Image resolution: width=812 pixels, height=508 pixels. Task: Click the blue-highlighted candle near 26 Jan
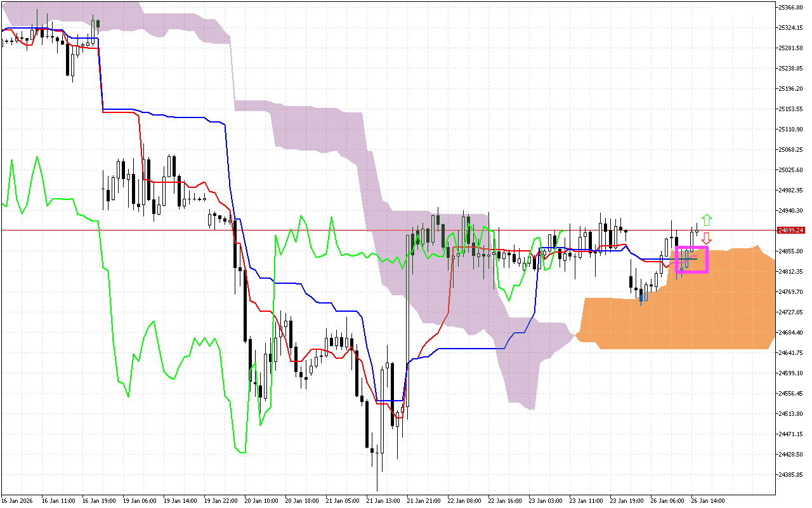coord(641,296)
